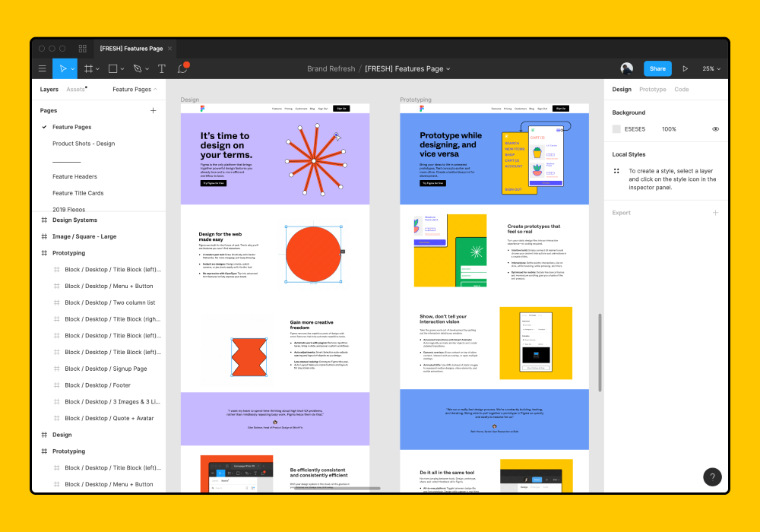Select the Text tool
This screenshot has width=760, height=532.
(161, 68)
